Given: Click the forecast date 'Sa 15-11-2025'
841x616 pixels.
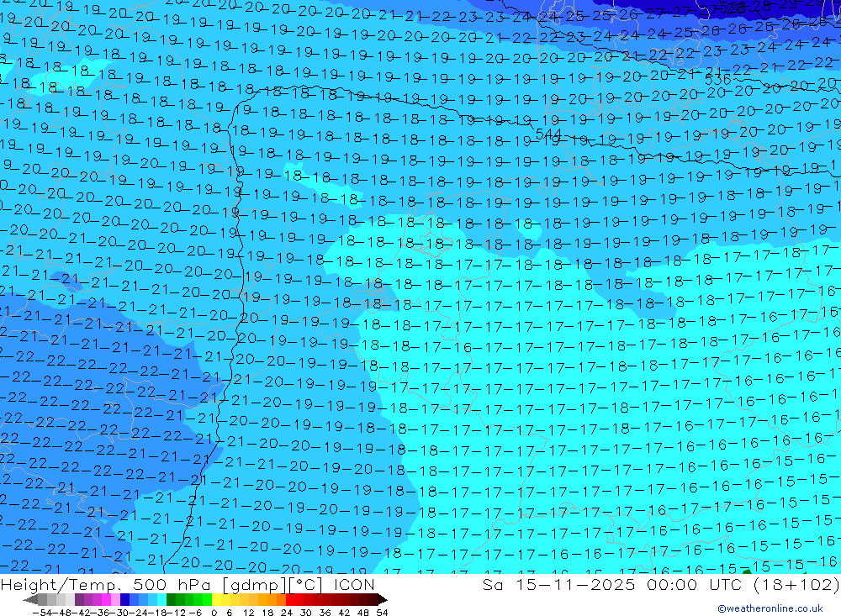Looking at the screenshot, I should [558, 584].
